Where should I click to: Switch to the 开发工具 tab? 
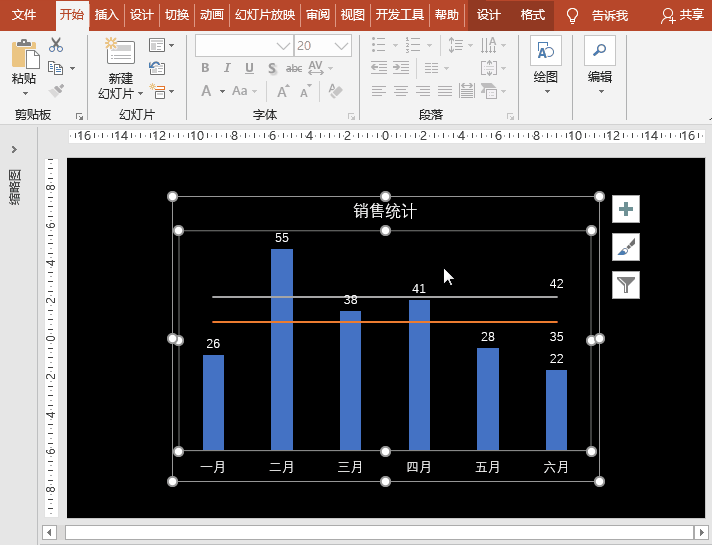tap(400, 15)
